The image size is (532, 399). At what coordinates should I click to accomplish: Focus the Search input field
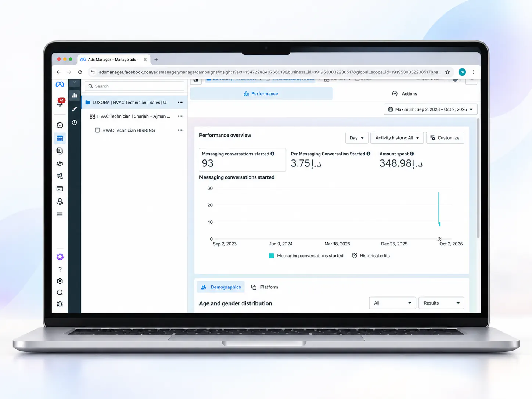click(x=134, y=86)
